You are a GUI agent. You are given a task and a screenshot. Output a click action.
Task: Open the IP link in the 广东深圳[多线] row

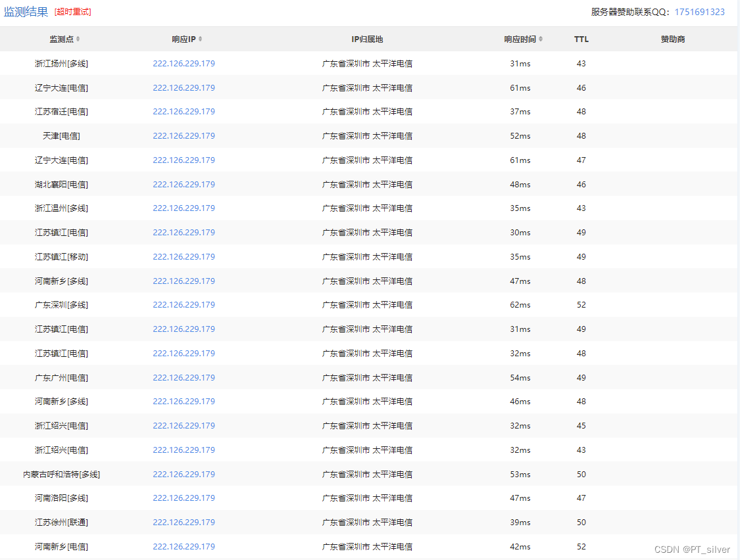pyautogui.click(x=184, y=305)
